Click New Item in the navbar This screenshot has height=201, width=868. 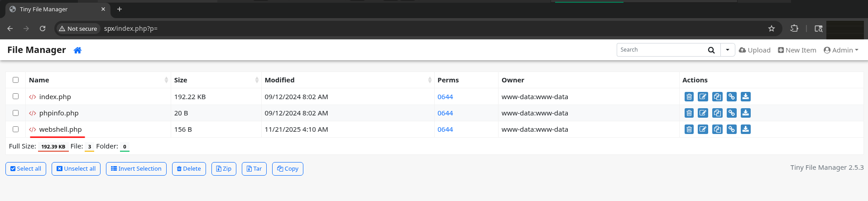[797, 50]
